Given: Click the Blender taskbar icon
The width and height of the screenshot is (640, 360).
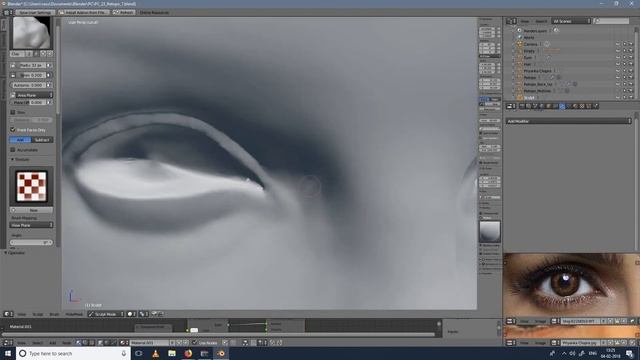Looking at the screenshot, I should [221, 353].
